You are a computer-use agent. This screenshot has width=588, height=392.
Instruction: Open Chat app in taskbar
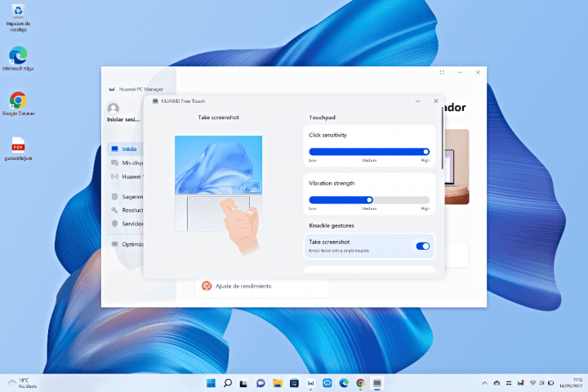click(261, 383)
